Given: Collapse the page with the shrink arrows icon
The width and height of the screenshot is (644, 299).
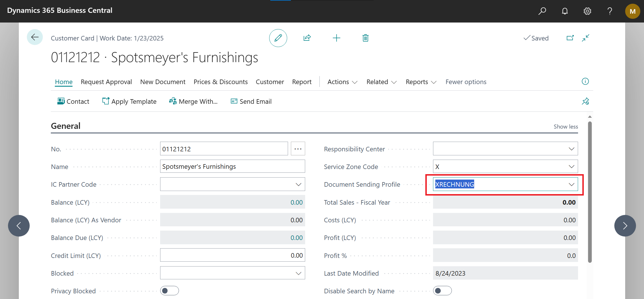Looking at the screenshot, I should (585, 38).
